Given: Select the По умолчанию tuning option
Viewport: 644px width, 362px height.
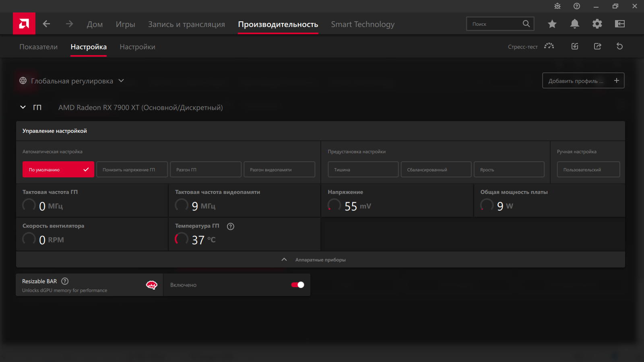Looking at the screenshot, I should (x=58, y=169).
